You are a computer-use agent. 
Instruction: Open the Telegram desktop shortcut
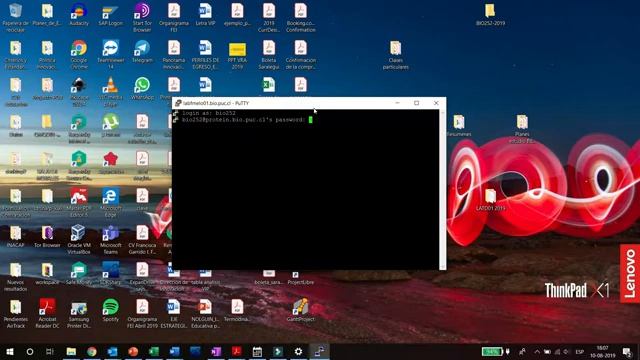tap(142, 51)
